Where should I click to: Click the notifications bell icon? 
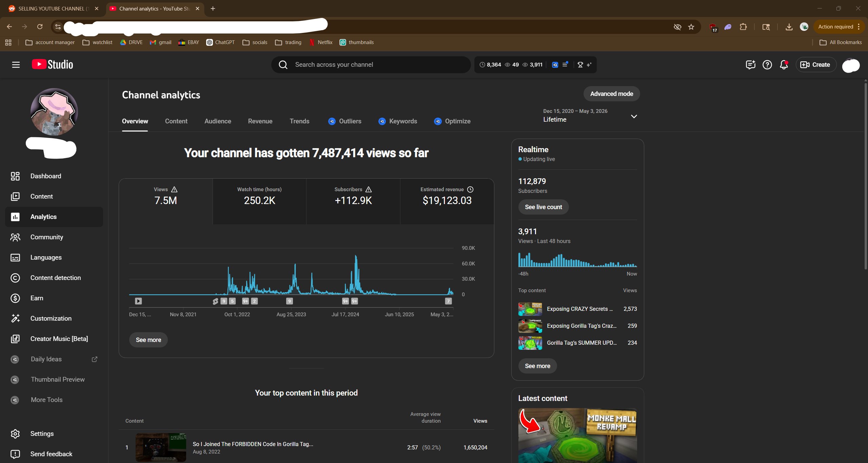click(x=784, y=65)
